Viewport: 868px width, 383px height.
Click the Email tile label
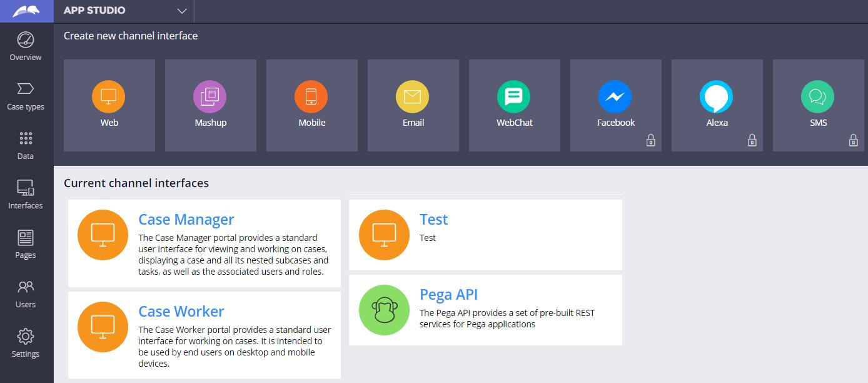(x=413, y=123)
